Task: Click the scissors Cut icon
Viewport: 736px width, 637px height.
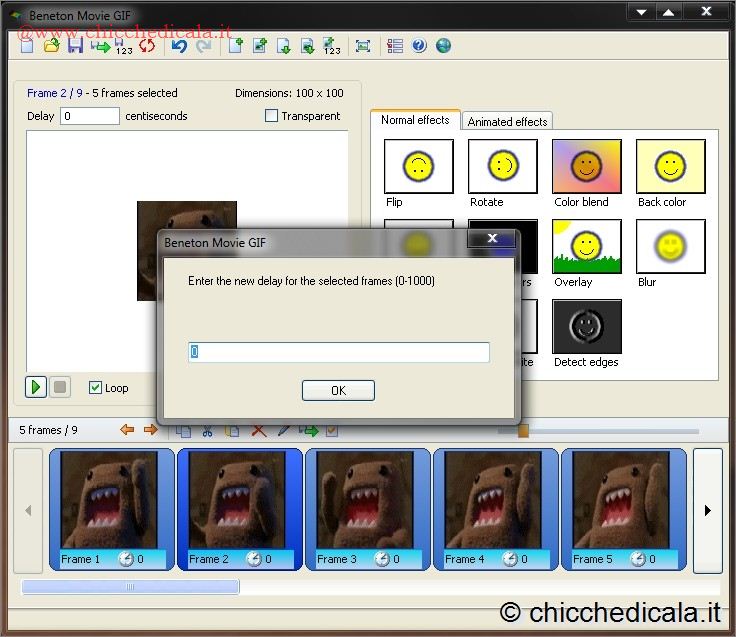Action: point(207,430)
